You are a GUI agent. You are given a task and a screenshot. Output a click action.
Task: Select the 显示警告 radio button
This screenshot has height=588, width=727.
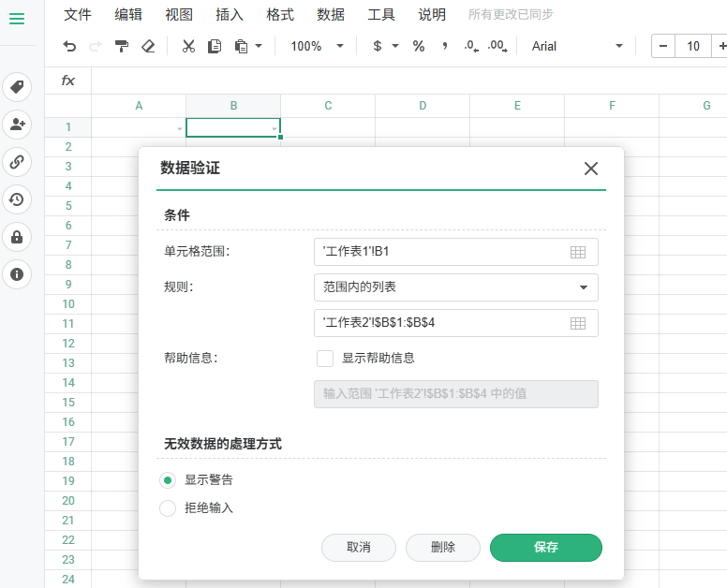pyautogui.click(x=168, y=480)
